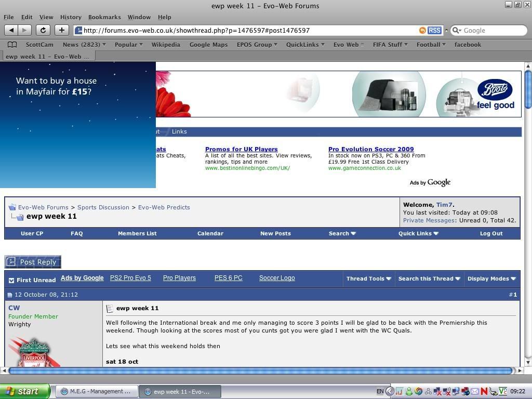Click the VNC tray icon
The height and width of the screenshot is (399, 532).
502,391
